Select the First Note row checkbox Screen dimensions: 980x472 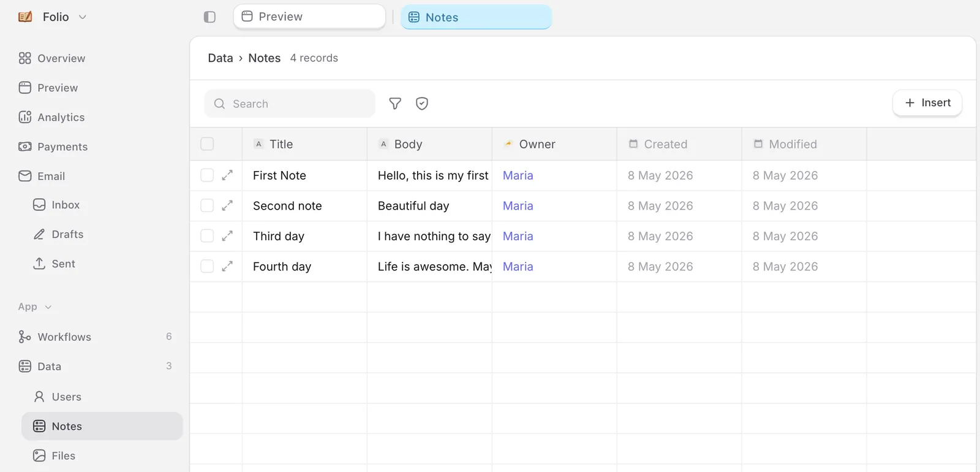pos(207,175)
